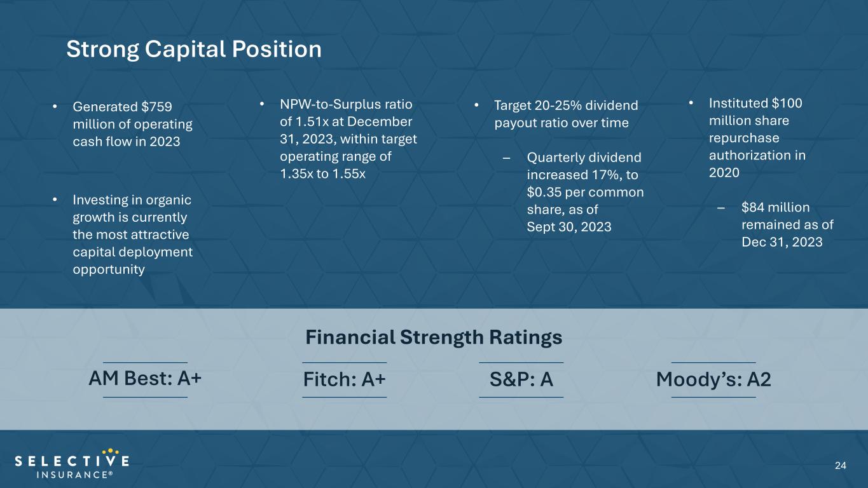Click the NPW-to-Surplus ratio bullet text
The height and width of the screenshot is (488, 868).
point(348,139)
